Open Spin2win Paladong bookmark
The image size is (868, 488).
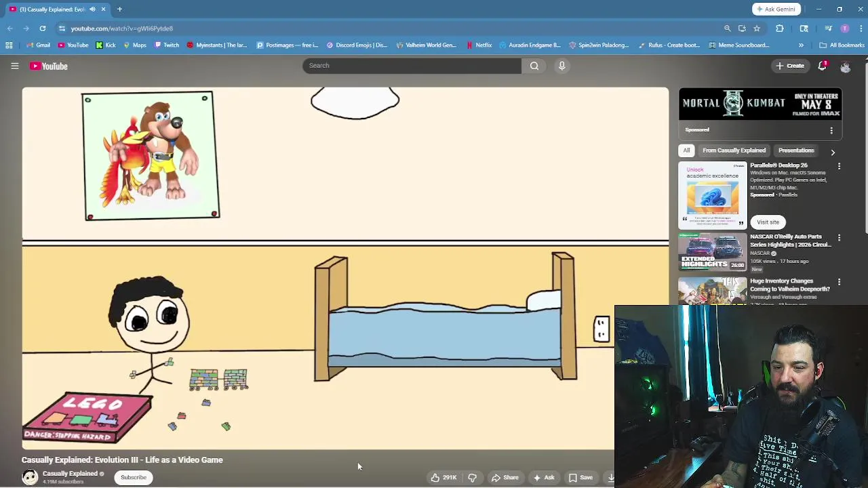click(x=599, y=45)
